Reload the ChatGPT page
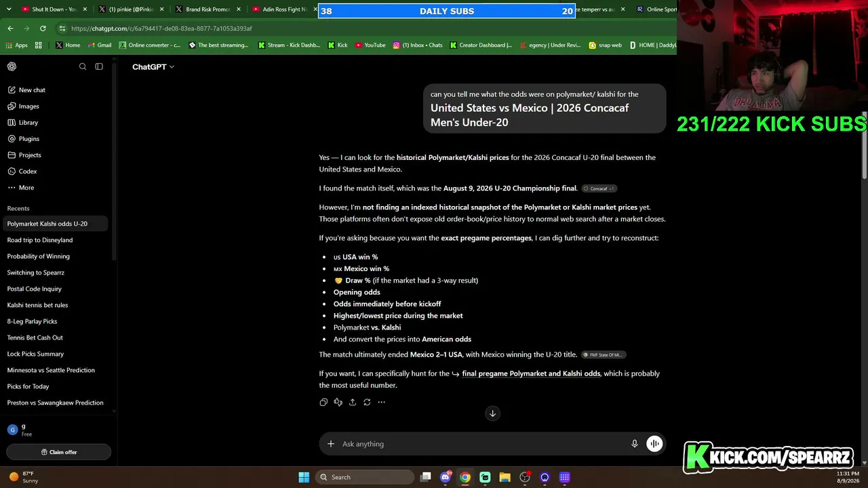This screenshot has height=488, width=868. [x=43, y=28]
